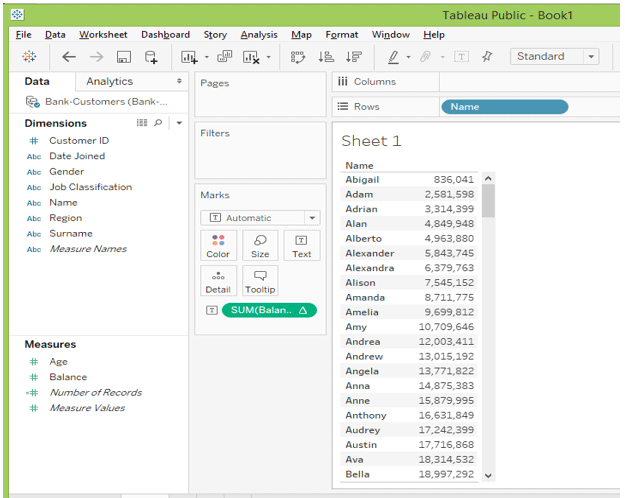Click view data grid icon in Dimensions
The image size is (625, 498).
[x=142, y=123]
